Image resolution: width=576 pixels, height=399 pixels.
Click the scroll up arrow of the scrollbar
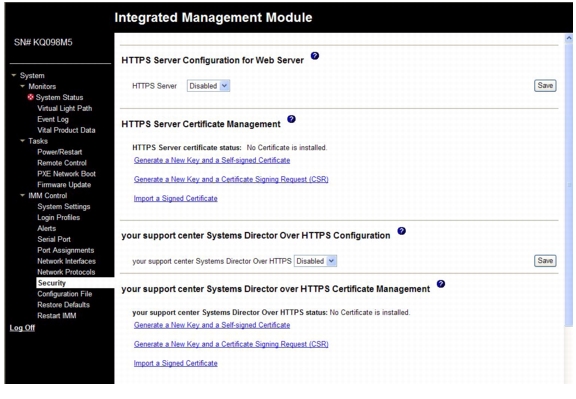(x=569, y=38)
